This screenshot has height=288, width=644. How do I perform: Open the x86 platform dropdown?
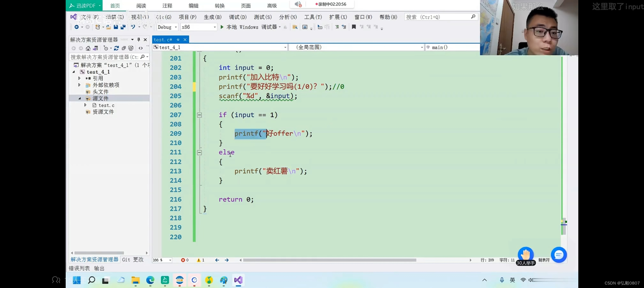click(198, 27)
